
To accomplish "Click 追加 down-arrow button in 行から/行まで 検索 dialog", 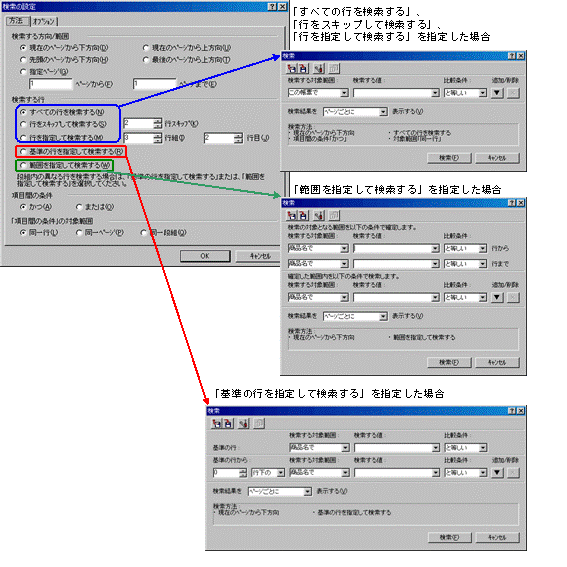I will coord(497,297).
